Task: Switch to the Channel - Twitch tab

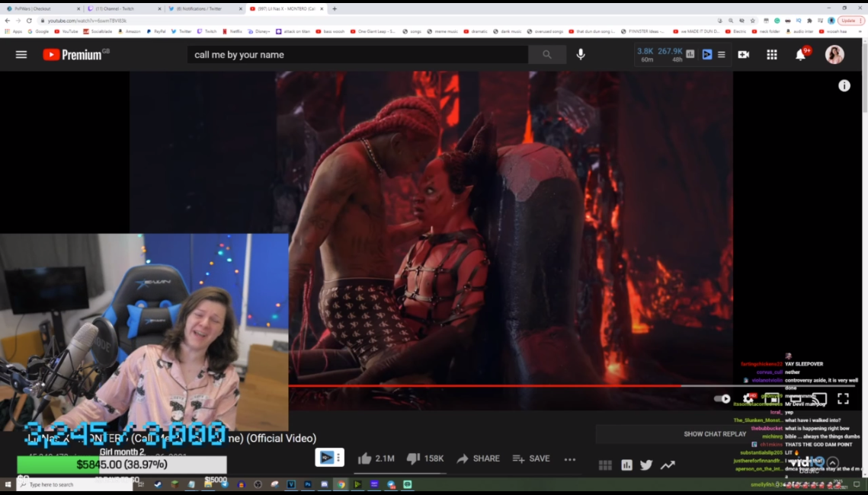Action: tap(124, 8)
